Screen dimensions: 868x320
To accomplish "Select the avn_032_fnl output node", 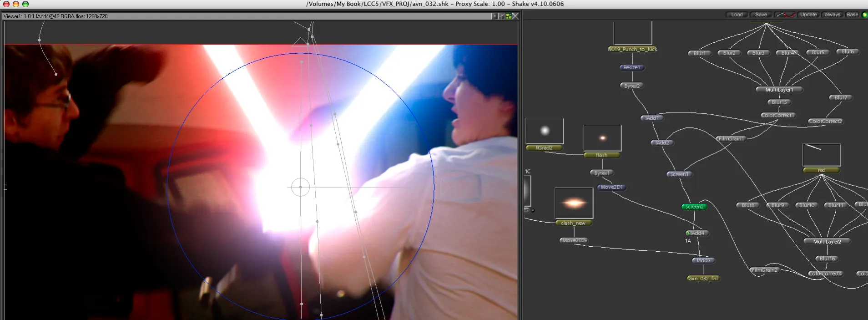I will click(x=703, y=278).
